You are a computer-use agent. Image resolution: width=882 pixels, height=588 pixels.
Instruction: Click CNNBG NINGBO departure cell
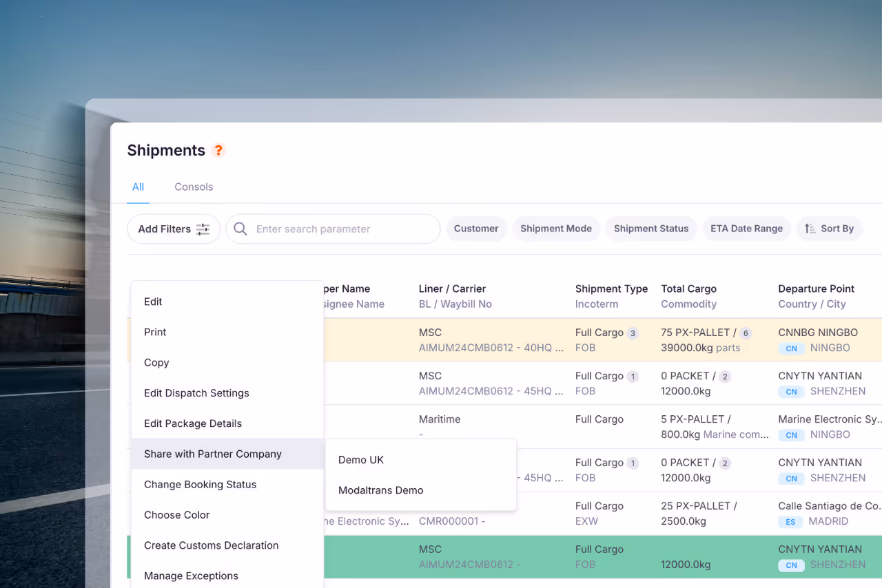pyautogui.click(x=818, y=333)
